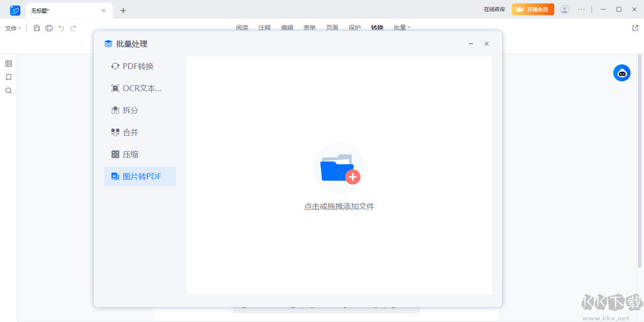Open the floating AI assistant robot icon
644x322 pixels.
pyautogui.click(x=621, y=72)
